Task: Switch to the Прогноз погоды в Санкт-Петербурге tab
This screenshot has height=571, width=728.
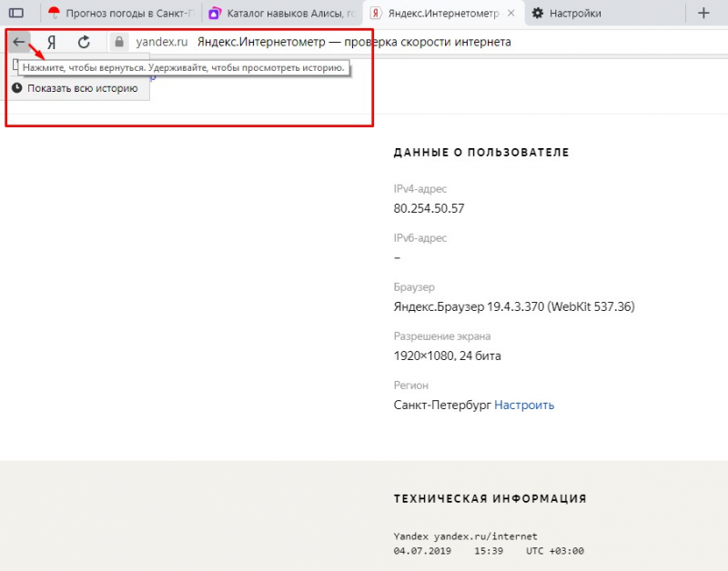Action: (x=121, y=14)
